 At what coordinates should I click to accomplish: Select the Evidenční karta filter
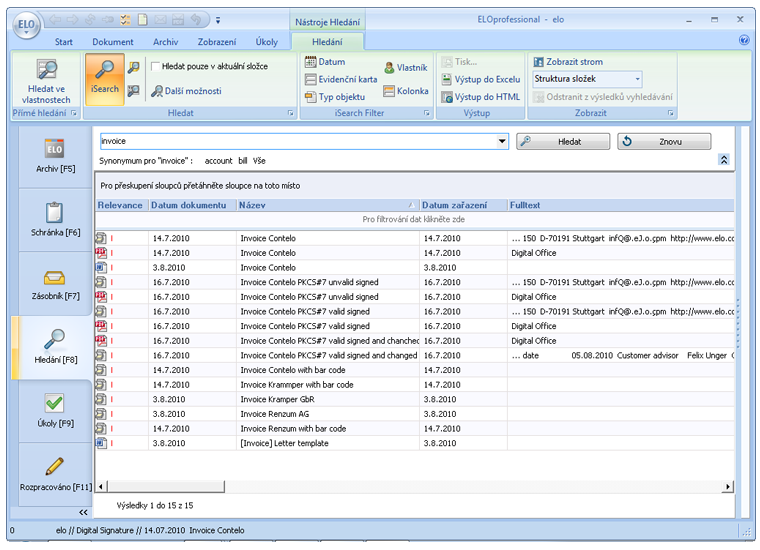click(x=341, y=79)
